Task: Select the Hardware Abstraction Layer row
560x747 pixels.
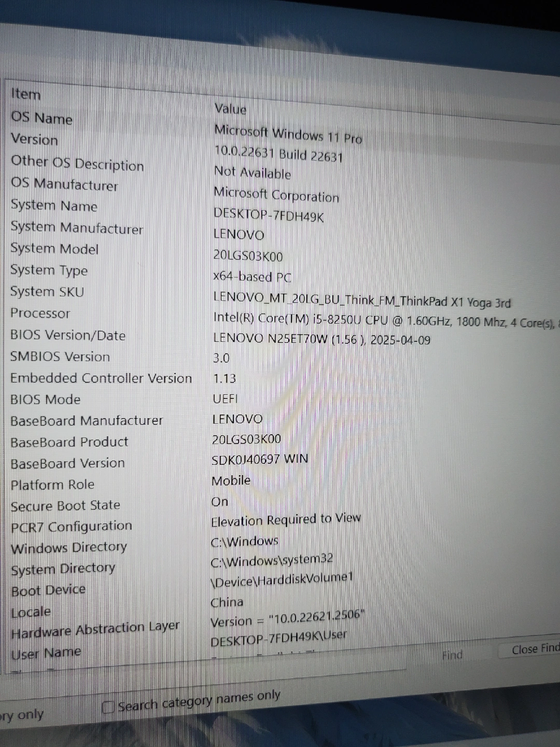Action: [x=95, y=630]
